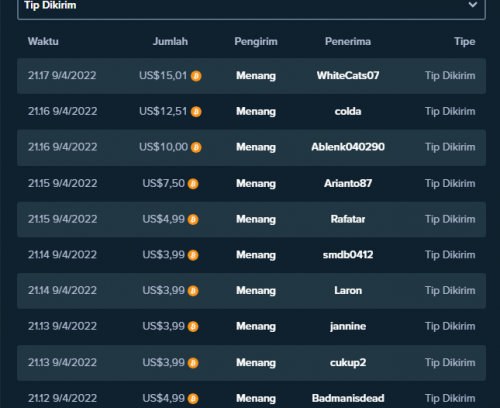
Task: Click the Bitcoin icon in the jannine row
Action: tap(193, 327)
